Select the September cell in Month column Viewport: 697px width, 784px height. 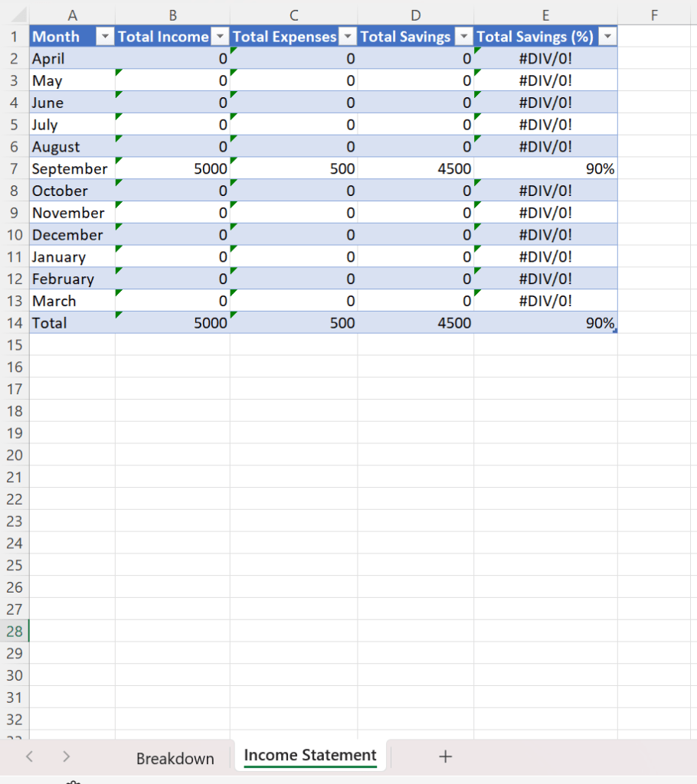(x=72, y=168)
